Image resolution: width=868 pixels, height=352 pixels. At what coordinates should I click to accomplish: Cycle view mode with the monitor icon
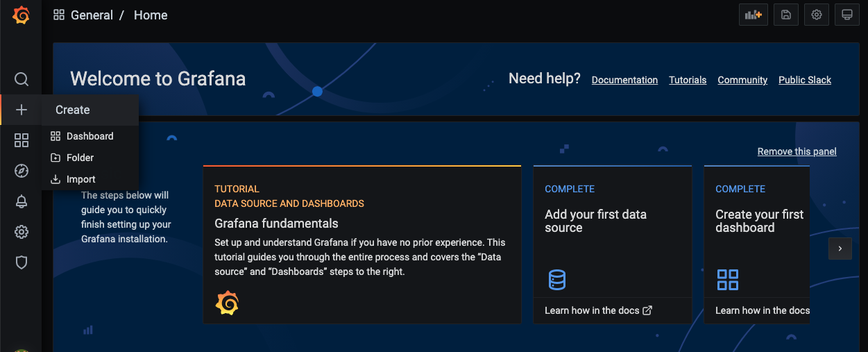click(x=847, y=15)
